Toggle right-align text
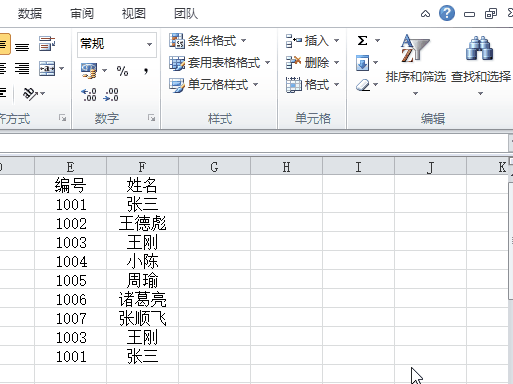The width and height of the screenshot is (513, 384). [22, 68]
